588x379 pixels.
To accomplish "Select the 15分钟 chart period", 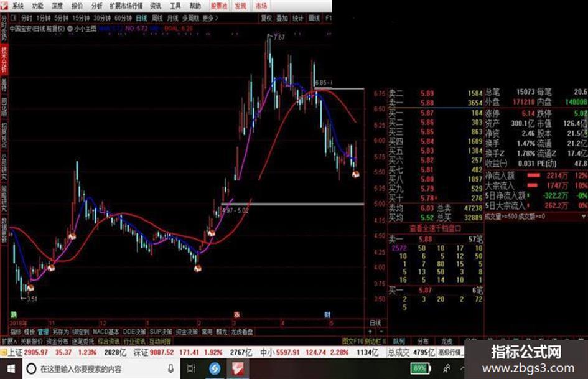I will [81, 18].
